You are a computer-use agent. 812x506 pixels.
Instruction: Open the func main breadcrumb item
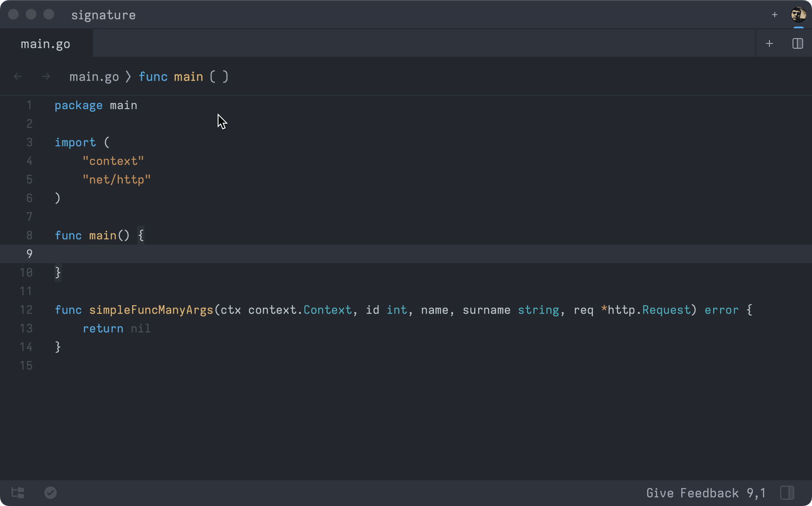point(183,76)
